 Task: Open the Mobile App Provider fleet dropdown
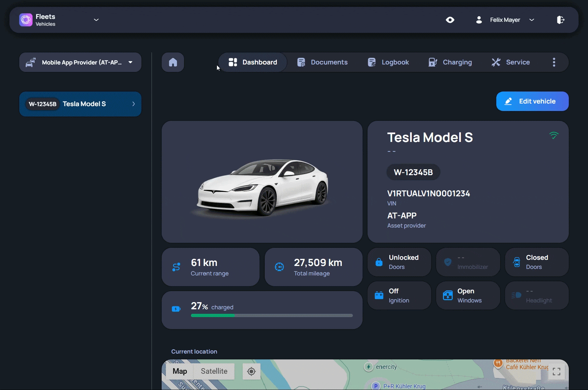80,62
